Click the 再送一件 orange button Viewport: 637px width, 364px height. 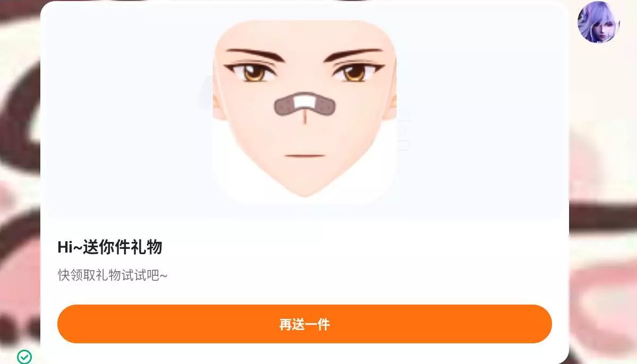(305, 324)
